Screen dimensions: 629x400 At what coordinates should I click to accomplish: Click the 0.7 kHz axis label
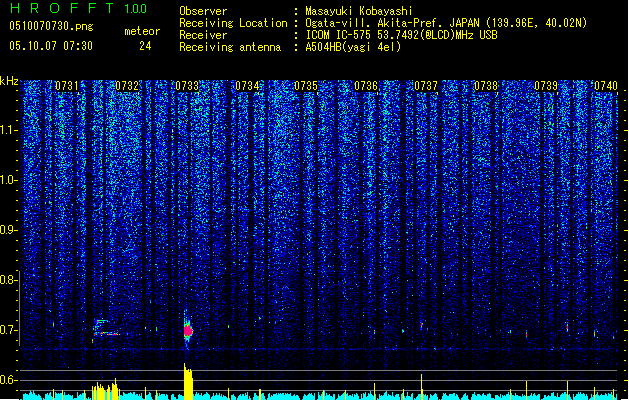9,330
